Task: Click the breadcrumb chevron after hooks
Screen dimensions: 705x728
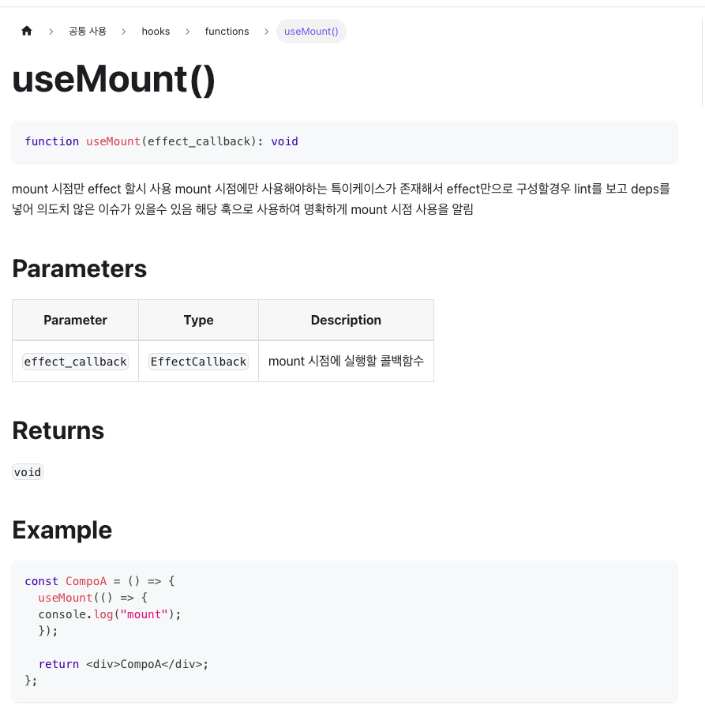Action: pyautogui.click(x=188, y=32)
